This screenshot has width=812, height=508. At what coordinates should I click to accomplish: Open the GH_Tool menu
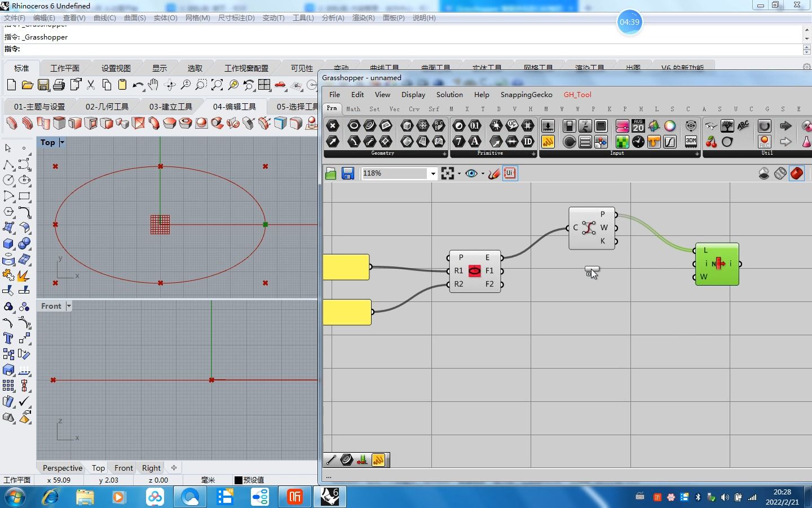(577, 94)
